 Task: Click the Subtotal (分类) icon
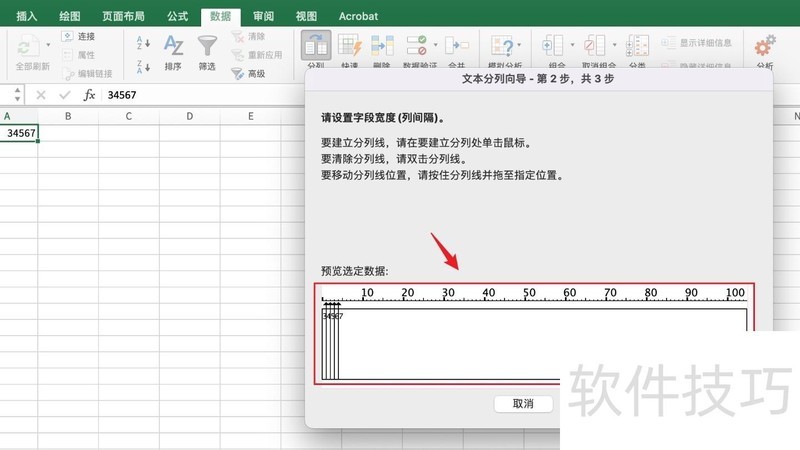pyautogui.click(x=637, y=46)
